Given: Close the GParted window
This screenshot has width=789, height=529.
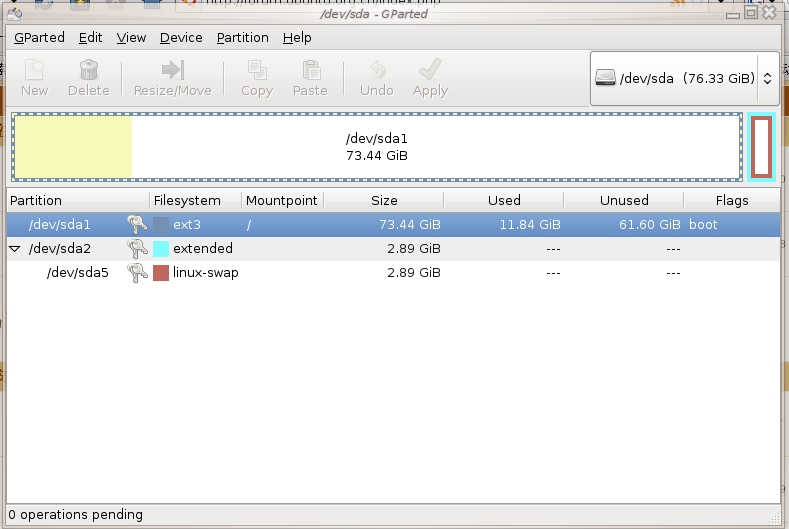Looking at the screenshot, I should click(x=769, y=12).
